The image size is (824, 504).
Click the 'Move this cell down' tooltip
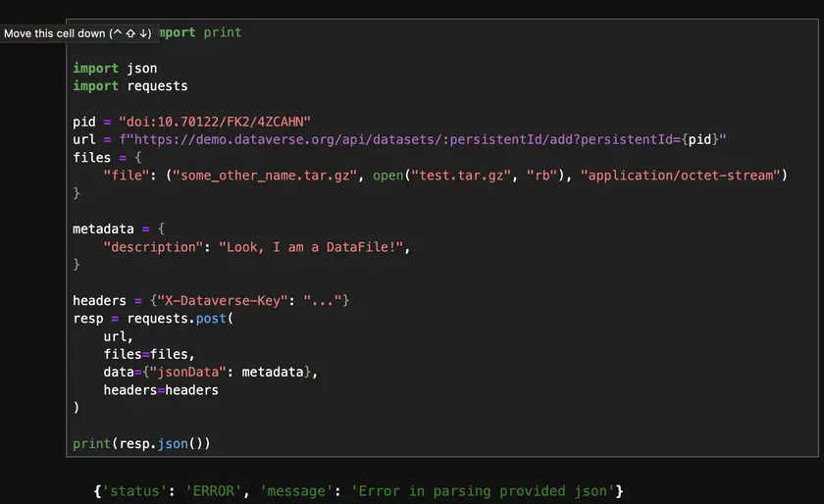[78, 33]
